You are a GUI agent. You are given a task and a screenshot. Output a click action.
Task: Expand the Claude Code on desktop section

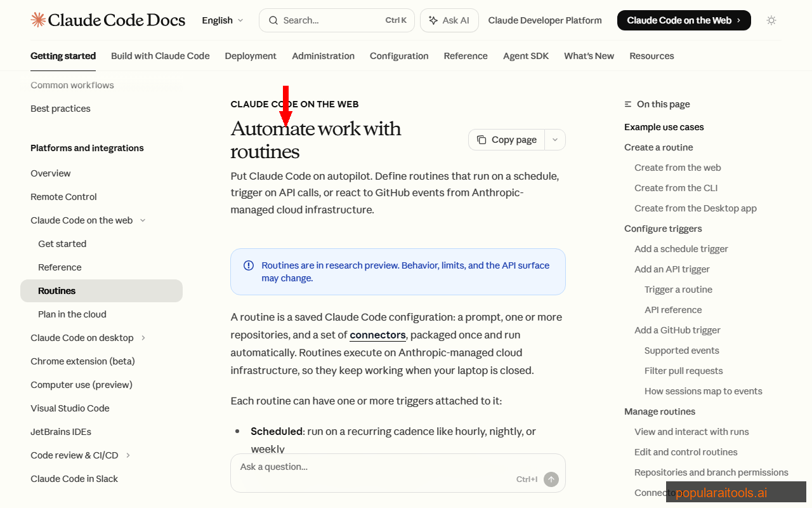pos(143,337)
